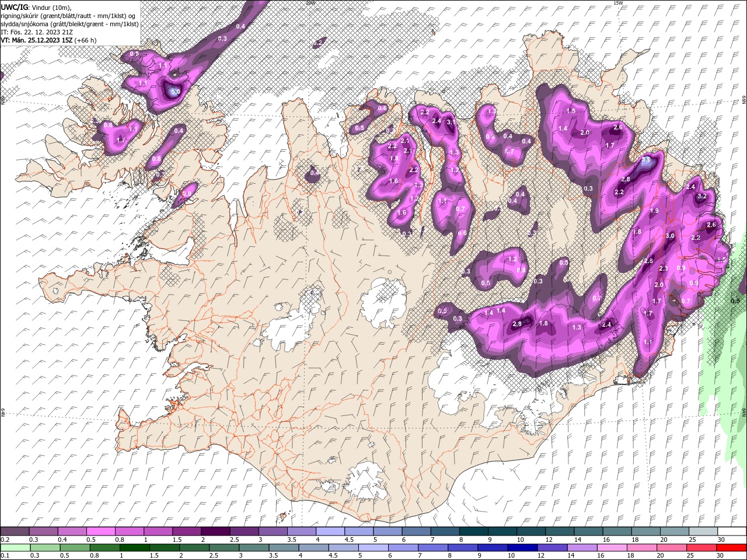Click the 3 gray-green swatch on lower scale
Screen dimensions: 747x560
pos(254,547)
